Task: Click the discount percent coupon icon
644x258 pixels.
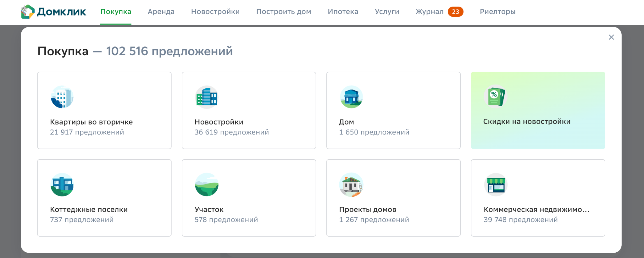Action: click(x=495, y=97)
